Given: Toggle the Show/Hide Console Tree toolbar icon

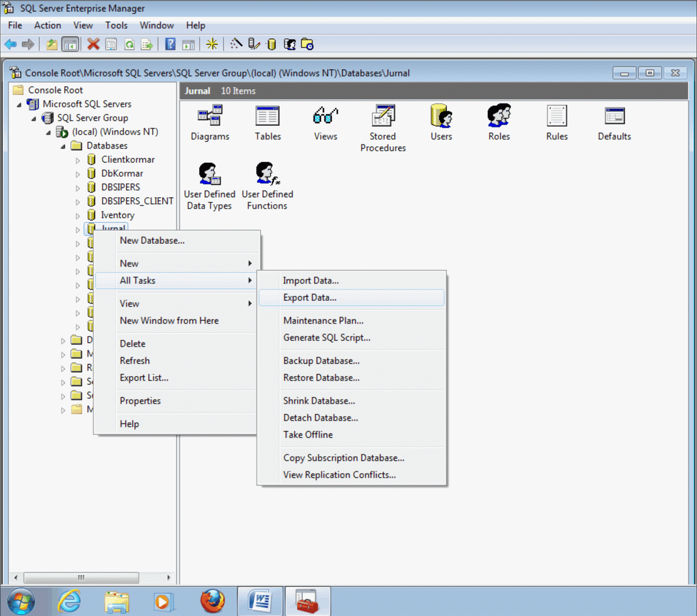Looking at the screenshot, I should point(70,44).
